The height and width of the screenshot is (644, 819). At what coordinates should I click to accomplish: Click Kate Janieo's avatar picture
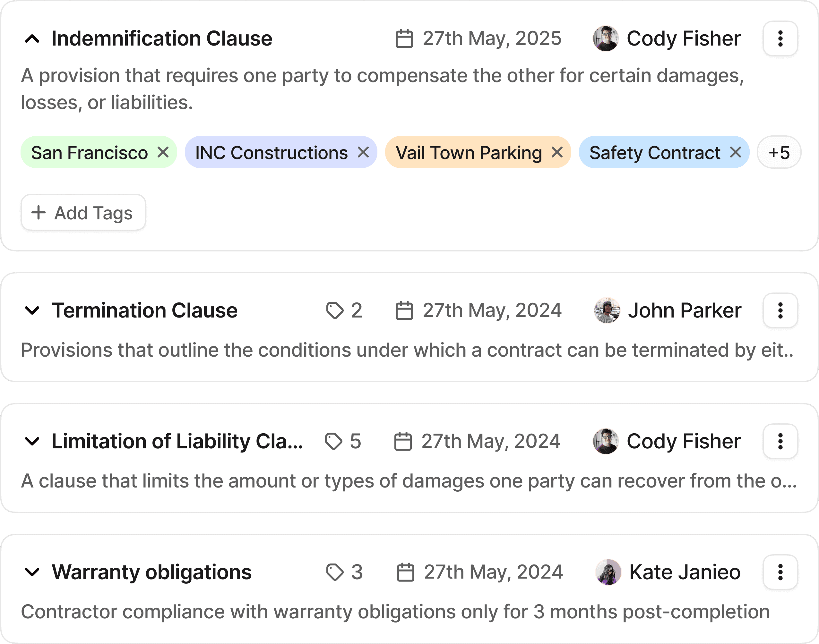[x=608, y=572]
